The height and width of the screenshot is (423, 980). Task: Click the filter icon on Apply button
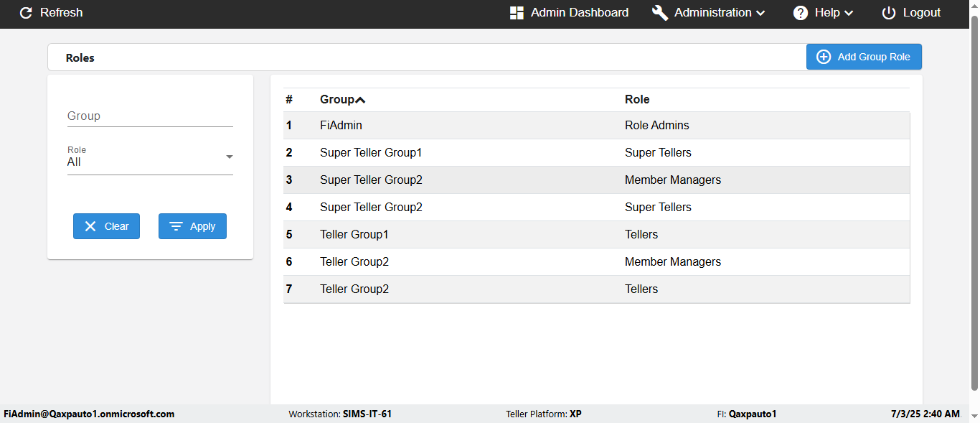(176, 226)
